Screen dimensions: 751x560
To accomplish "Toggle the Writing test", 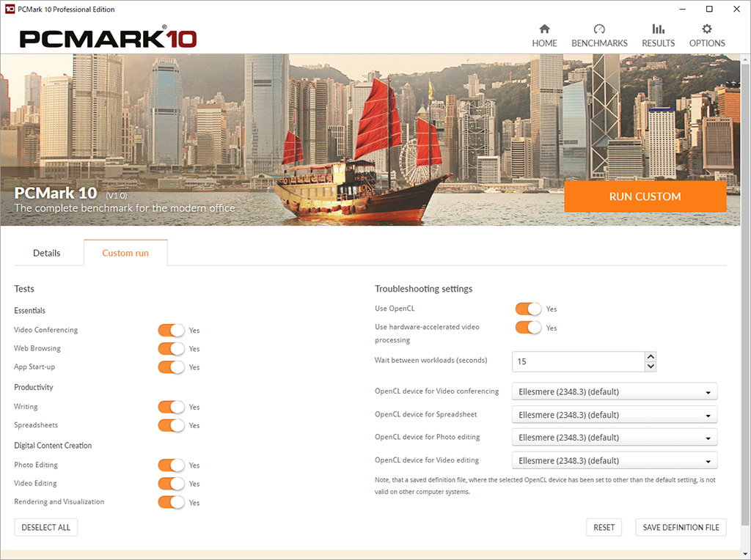I will point(171,407).
